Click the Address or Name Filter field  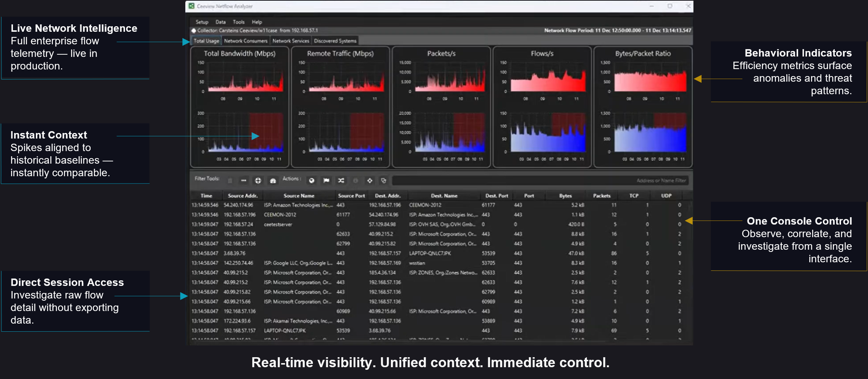540,181
